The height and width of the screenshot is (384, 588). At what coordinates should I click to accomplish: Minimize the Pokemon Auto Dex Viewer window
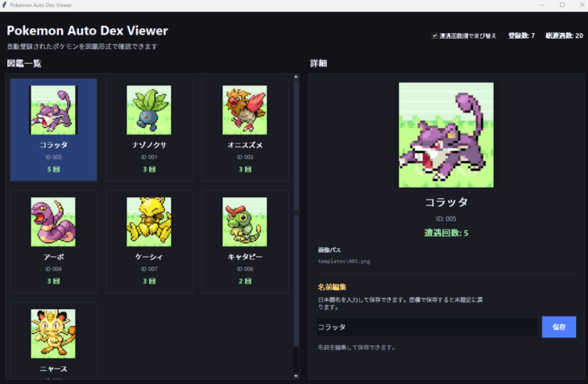pos(542,5)
